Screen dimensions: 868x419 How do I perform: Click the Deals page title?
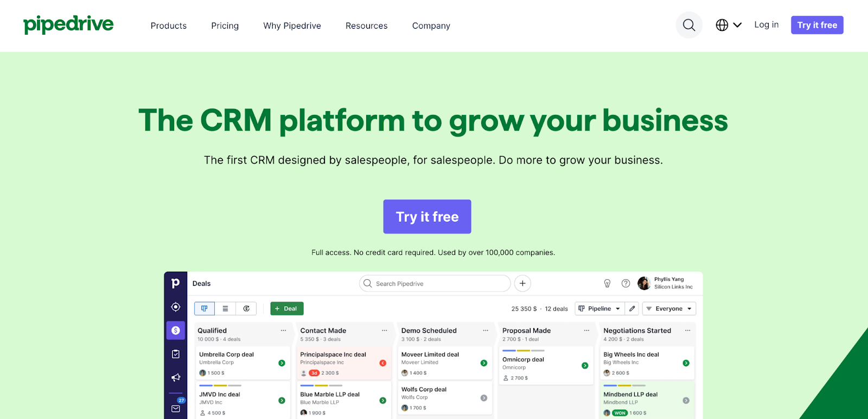tap(201, 283)
